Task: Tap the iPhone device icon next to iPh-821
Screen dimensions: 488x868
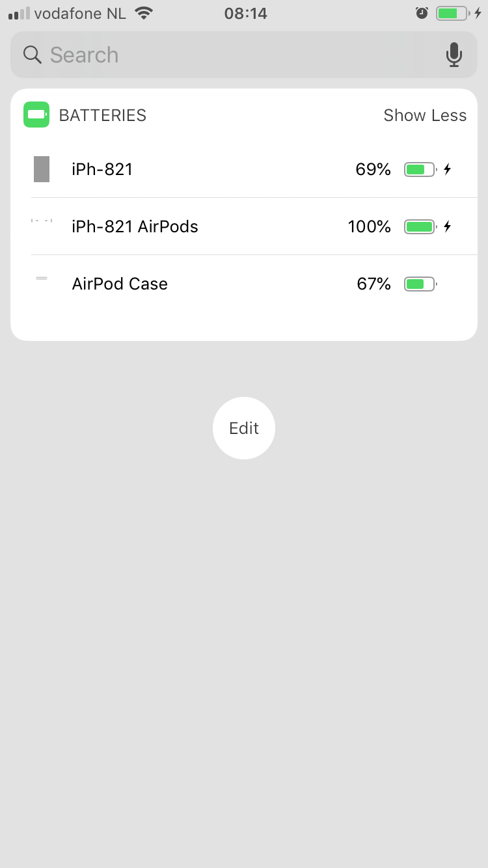Action: [x=42, y=169]
